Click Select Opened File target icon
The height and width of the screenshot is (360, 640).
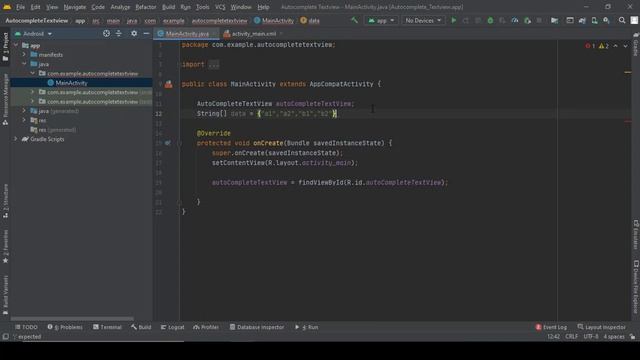(x=106, y=33)
